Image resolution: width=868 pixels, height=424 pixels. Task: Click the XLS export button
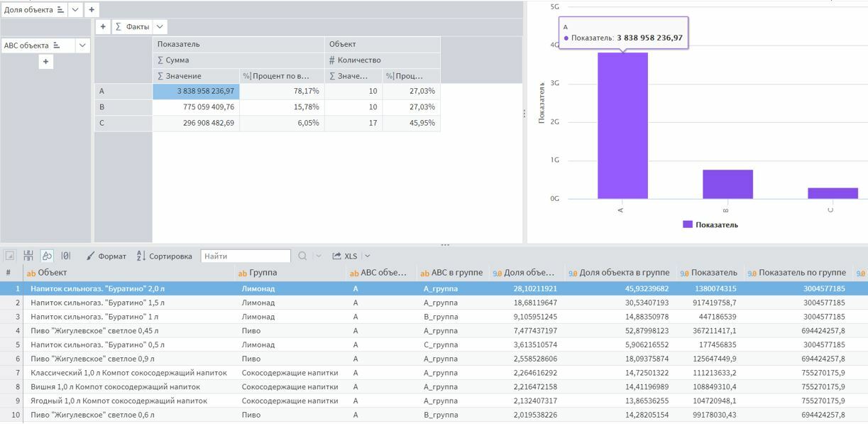coord(345,256)
